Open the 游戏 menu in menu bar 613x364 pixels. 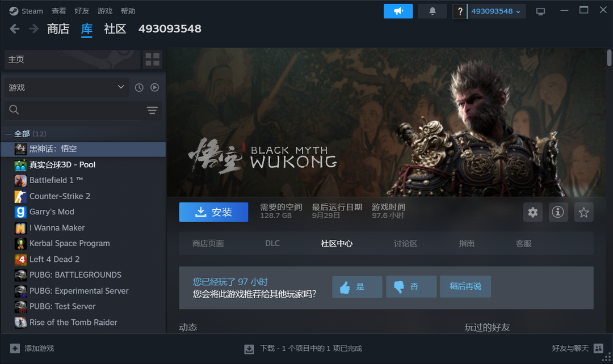tap(105, 11)
